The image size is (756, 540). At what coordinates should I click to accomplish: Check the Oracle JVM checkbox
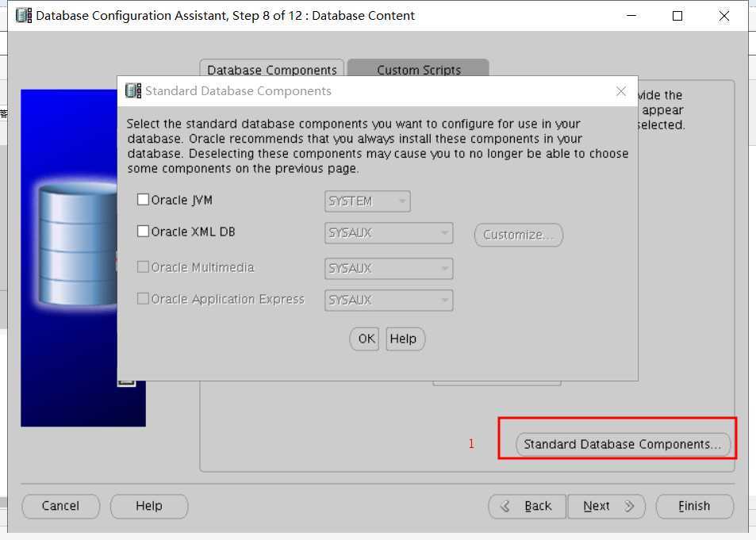point(144,200)
